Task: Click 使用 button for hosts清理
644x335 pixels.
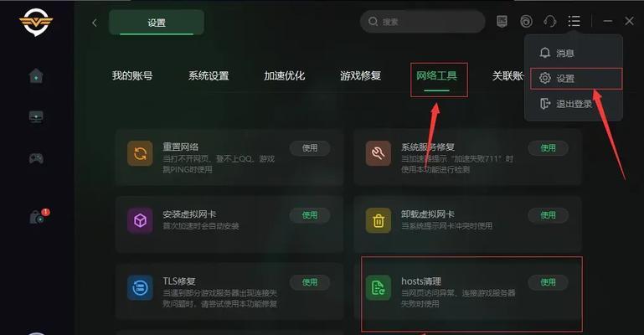Action: pos(548,282)
